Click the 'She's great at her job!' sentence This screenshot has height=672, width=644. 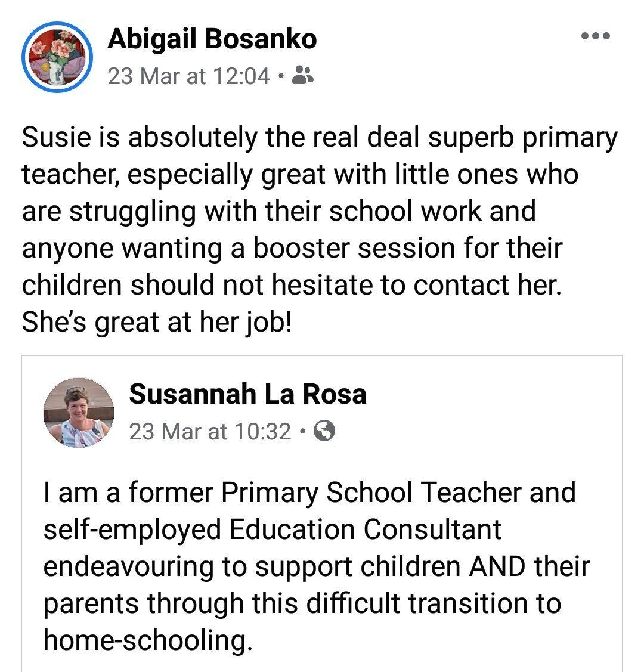(x=157, y=322)
